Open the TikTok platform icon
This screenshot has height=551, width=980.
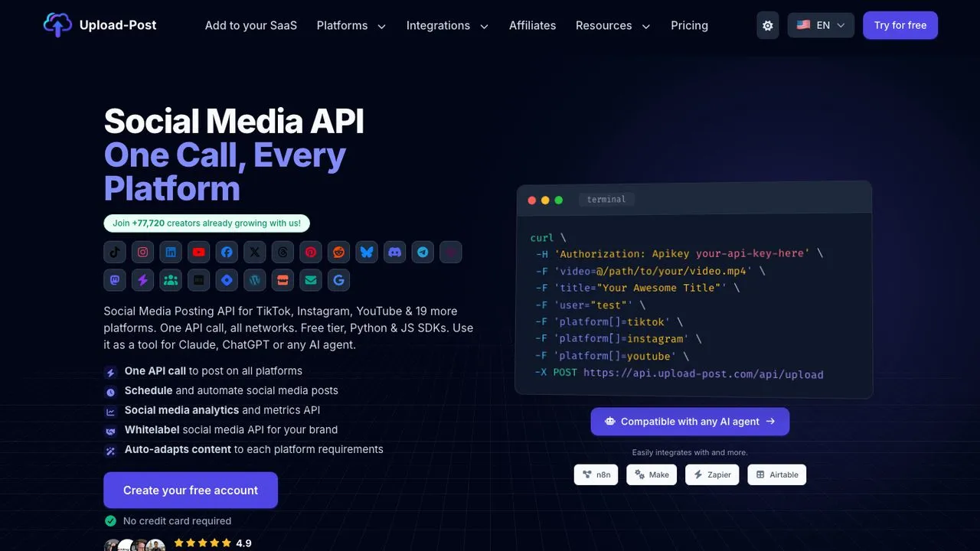coord(115,252)
